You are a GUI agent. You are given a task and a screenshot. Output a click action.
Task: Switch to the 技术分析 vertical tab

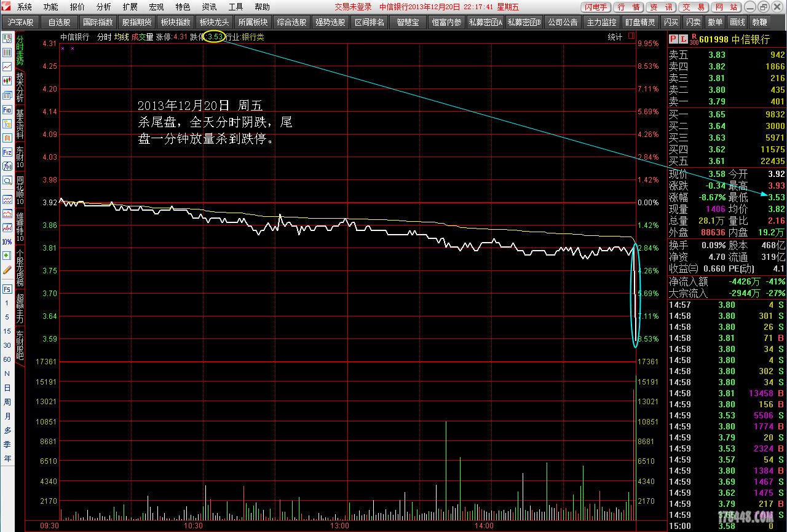tap(20, 88)
